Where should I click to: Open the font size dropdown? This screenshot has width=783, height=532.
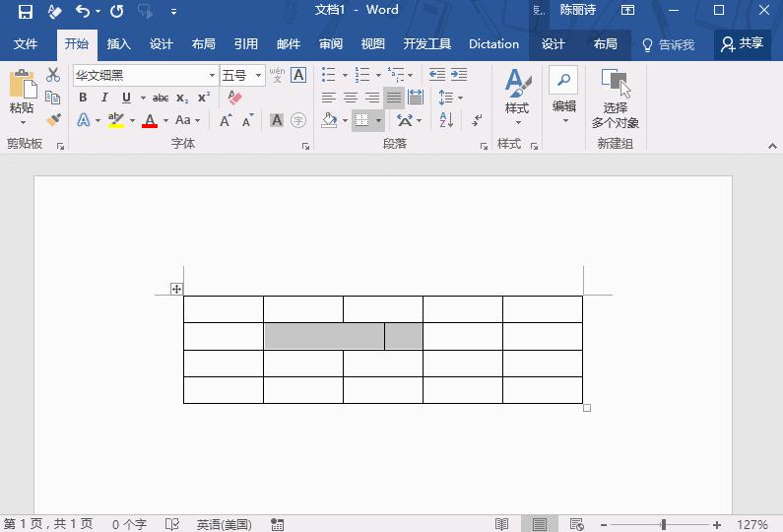[x=258, y=76]
